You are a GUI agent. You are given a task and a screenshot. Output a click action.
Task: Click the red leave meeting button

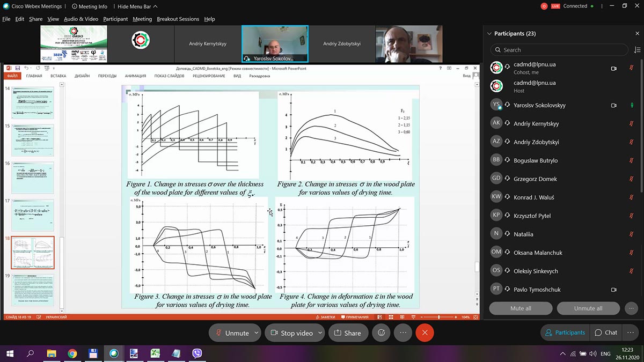coord(425,333)
